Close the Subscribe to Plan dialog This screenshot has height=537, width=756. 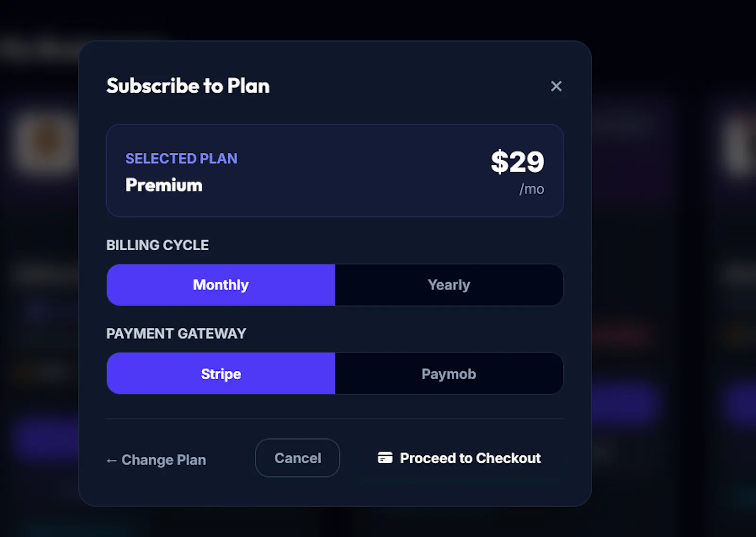(x=556, y=86)
